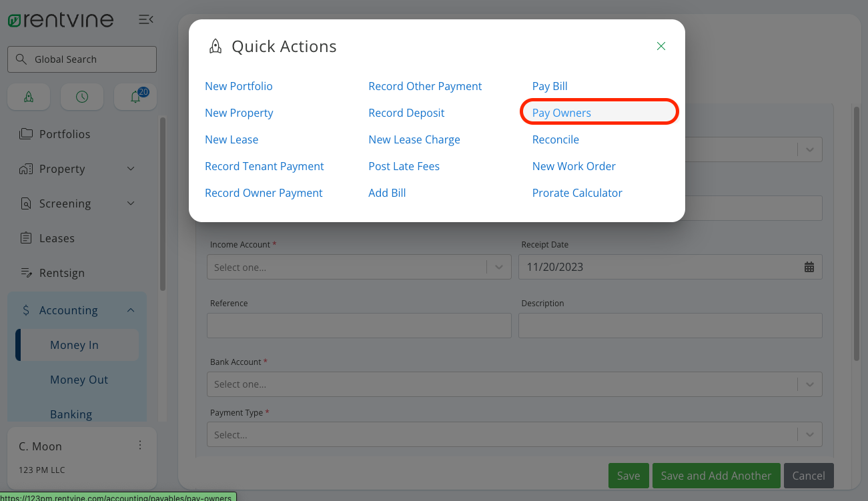Click the Rentvine logo

click(x=60, y=19)
